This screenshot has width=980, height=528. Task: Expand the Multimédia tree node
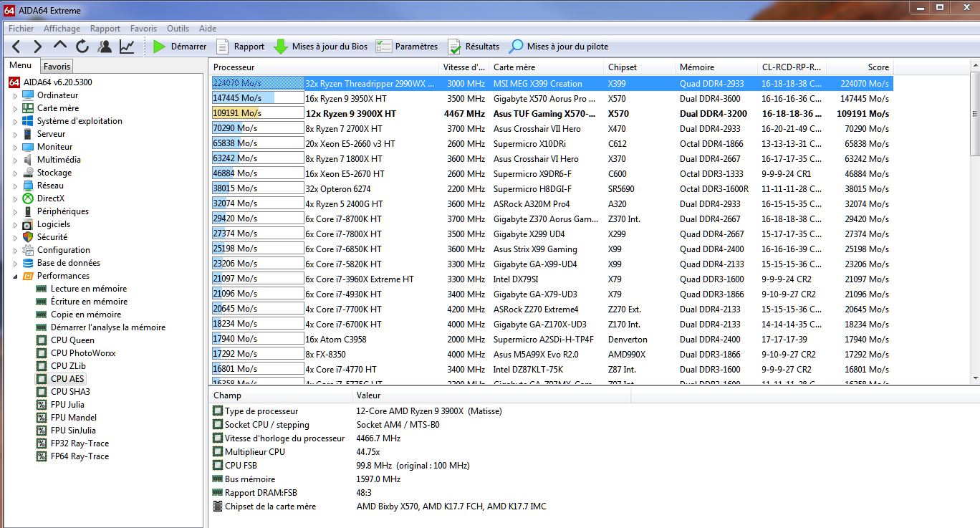click(15, 160)
